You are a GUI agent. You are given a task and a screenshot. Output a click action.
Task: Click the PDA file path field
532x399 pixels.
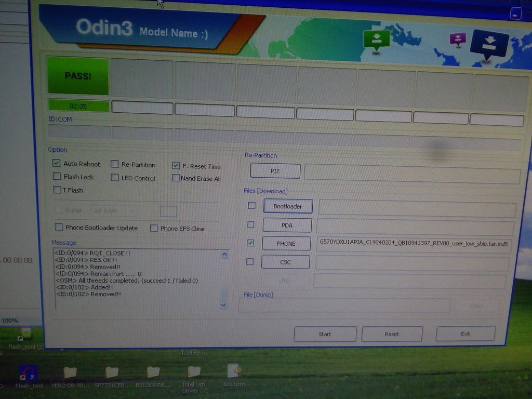415,227
